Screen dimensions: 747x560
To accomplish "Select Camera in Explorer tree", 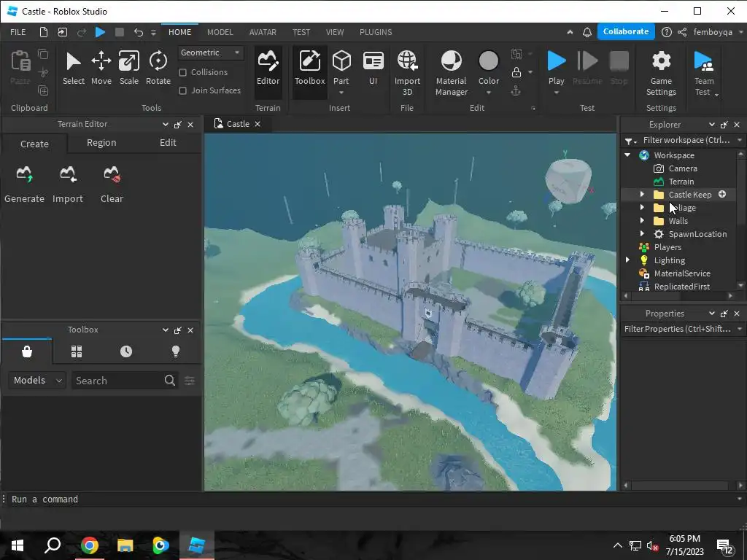I will (682, 168).
